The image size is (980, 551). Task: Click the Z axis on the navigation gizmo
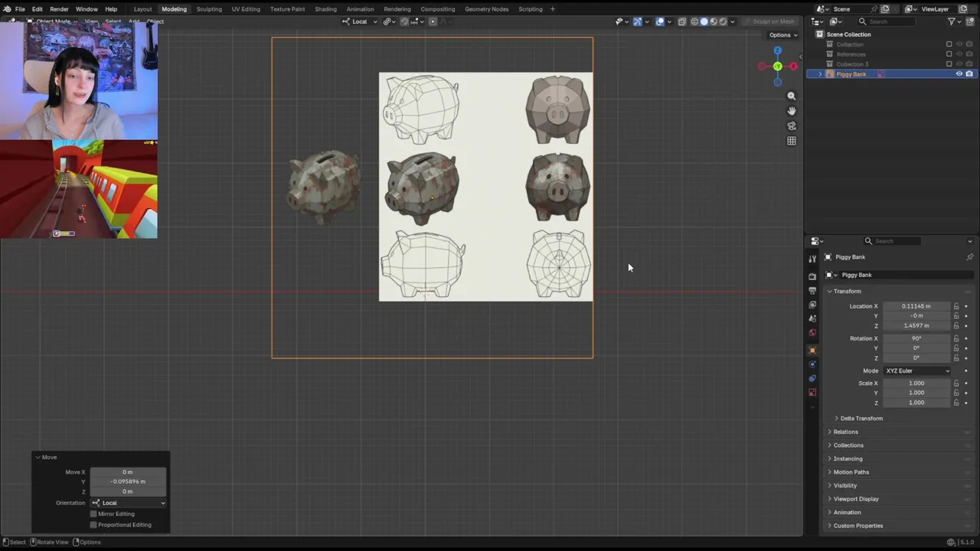click(x=777, y=51)
